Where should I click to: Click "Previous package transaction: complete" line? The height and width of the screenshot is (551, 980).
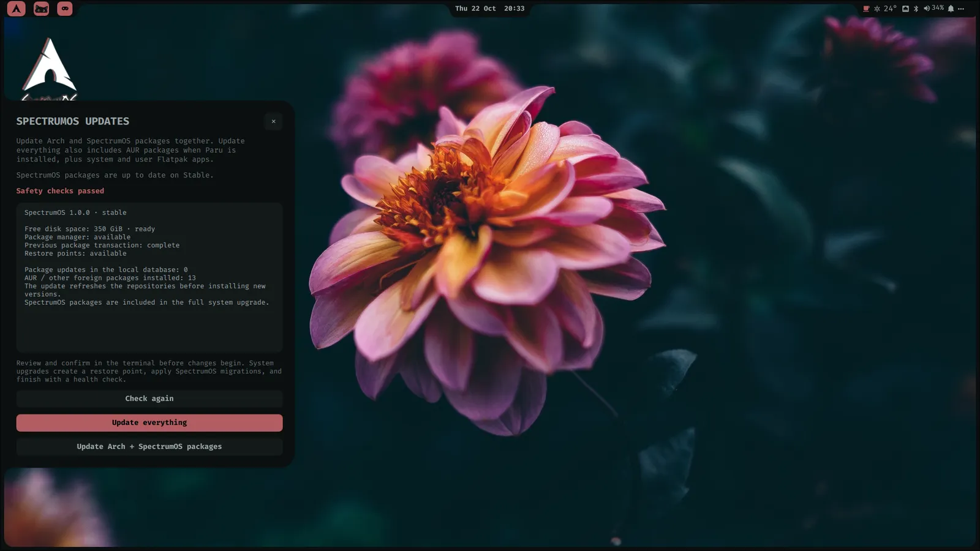[x=102, y=245]
